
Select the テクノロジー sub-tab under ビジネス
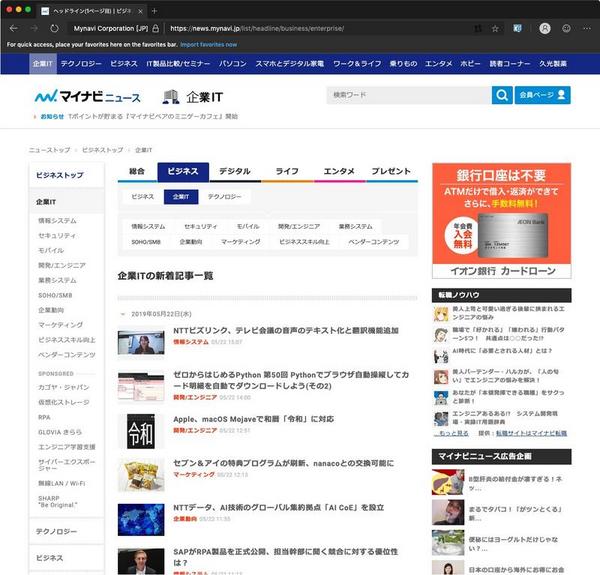225,197
